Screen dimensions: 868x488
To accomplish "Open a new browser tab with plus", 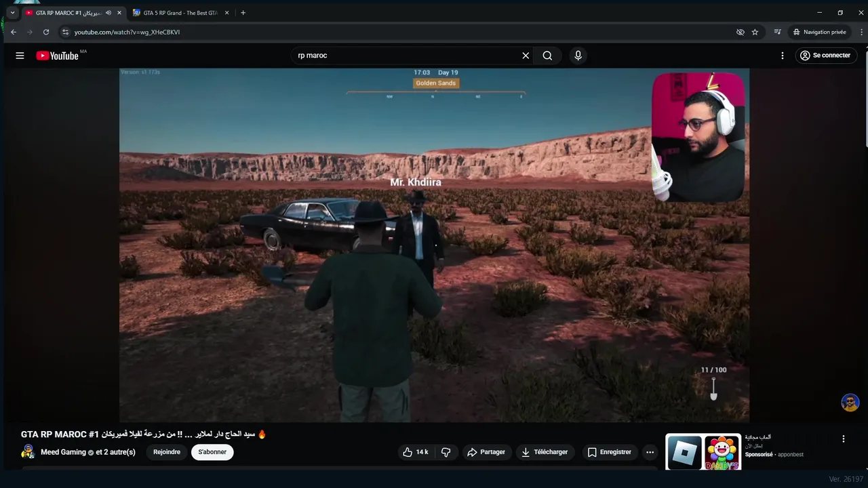I will 243,13.
